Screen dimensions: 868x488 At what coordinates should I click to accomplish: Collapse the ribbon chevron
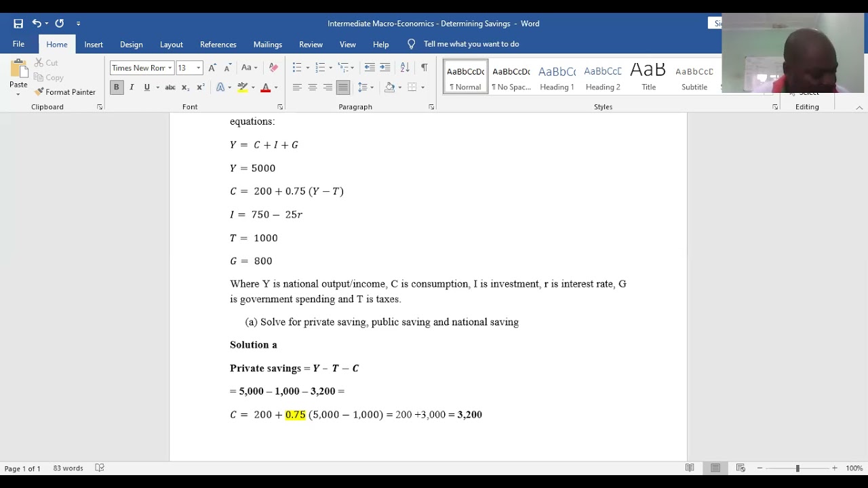[x=859, y=107]
